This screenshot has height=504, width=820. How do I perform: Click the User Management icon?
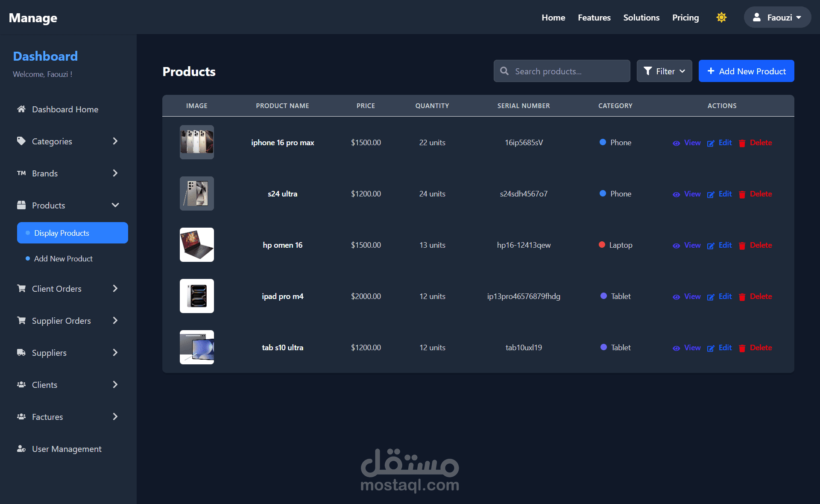(21, 448)
